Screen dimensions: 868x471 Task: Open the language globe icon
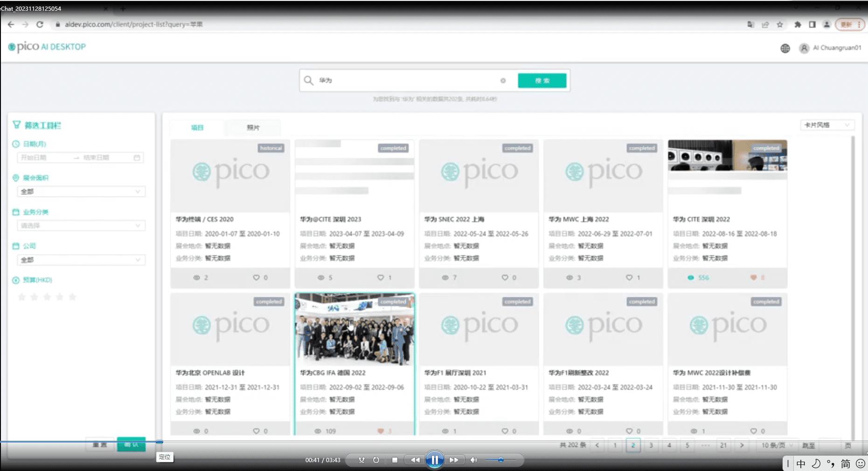[x=785, y=48]
